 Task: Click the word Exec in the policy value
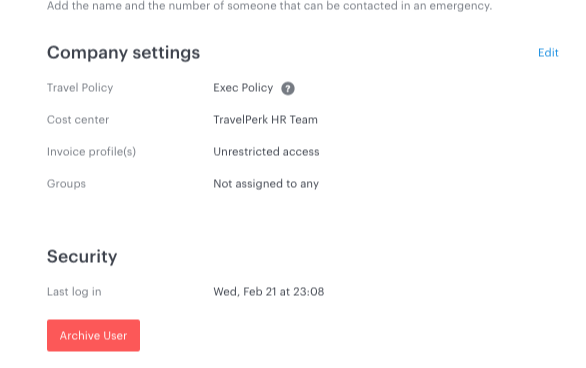pos(226,88)
